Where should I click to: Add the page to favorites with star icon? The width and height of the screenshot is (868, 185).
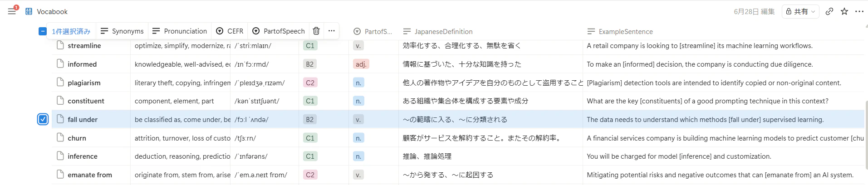pos(844,11)
